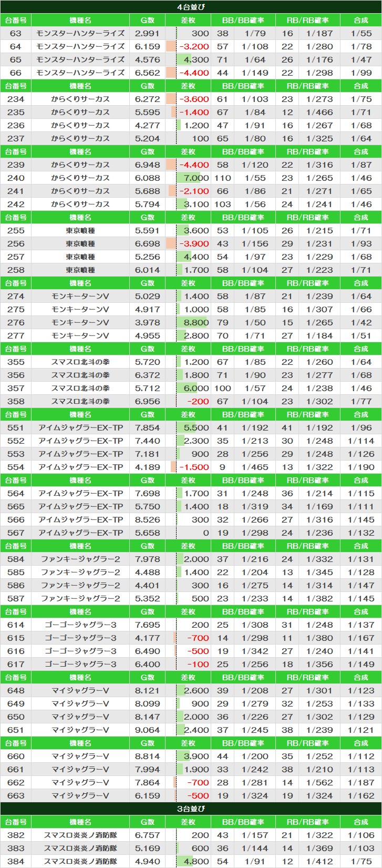382x868 pixels.
Task: Click 1/97 BB probability in row 257
Action: click(255, 257)
